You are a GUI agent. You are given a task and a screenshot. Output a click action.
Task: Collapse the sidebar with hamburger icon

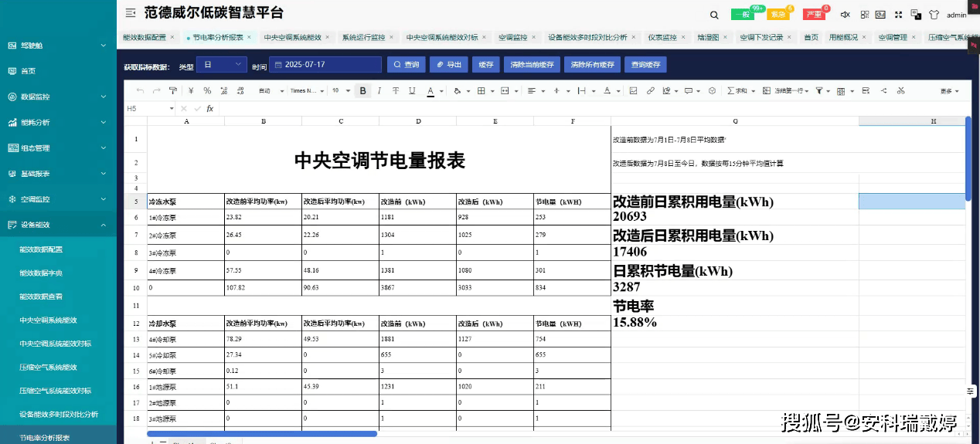point(131,13)
